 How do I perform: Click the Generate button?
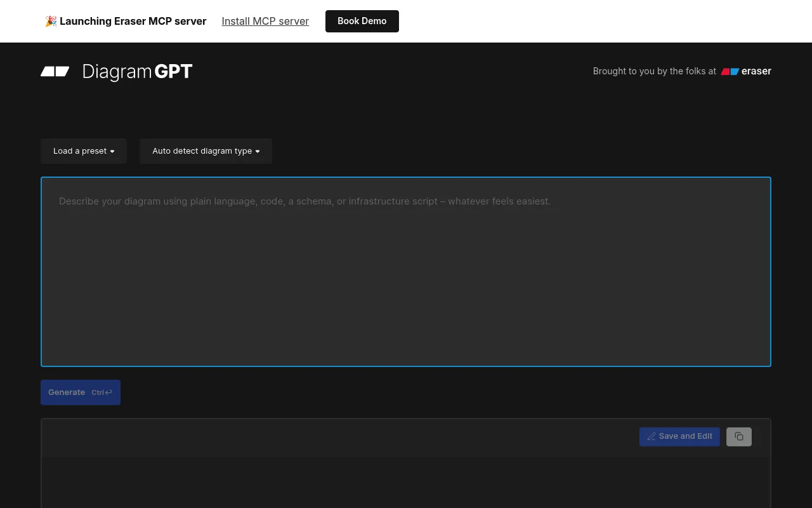81,392
